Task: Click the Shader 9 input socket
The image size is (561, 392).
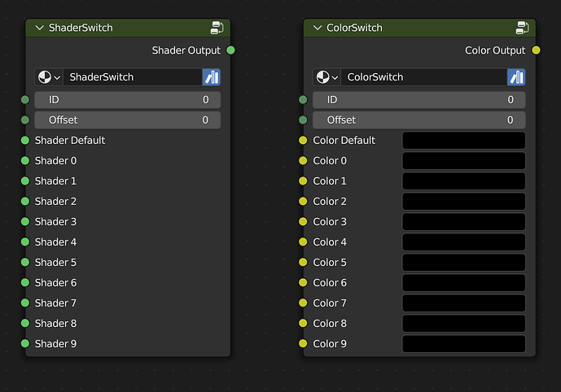Action: click(25, 344)
